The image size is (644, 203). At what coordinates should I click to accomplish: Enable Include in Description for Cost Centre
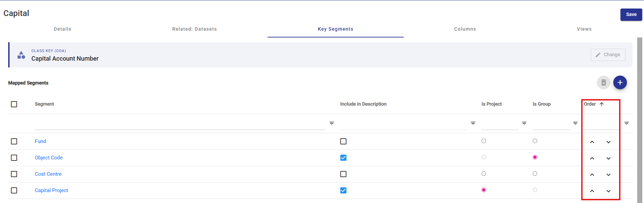(x=343, y=174)
